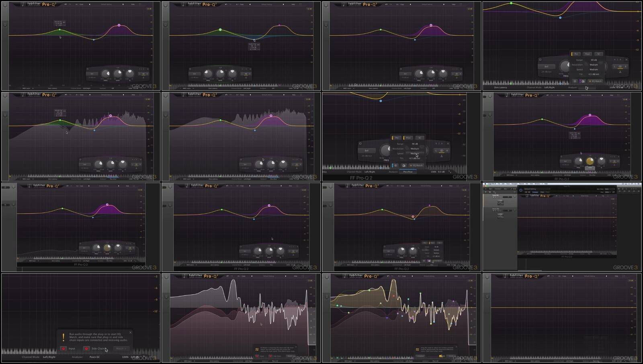Toggle Post button in the Pre+Post zoomed frame
The image size is (643, 364).
408,138
